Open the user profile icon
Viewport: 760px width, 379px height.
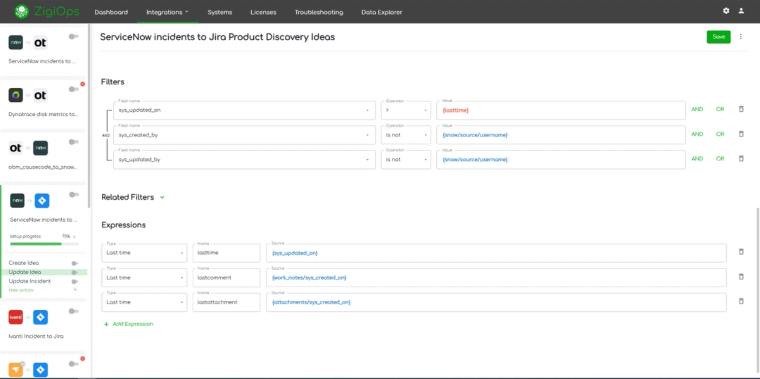coord(741,11)
